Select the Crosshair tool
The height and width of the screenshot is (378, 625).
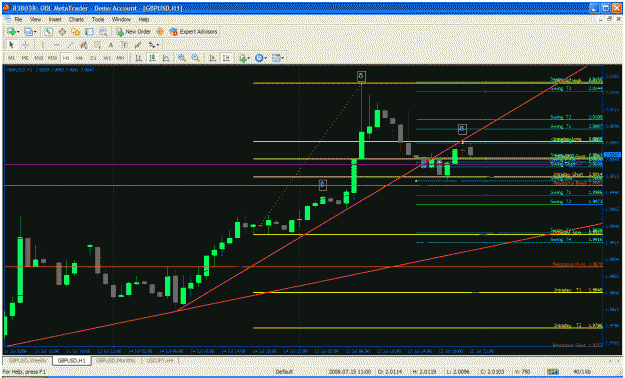[25, 45]
